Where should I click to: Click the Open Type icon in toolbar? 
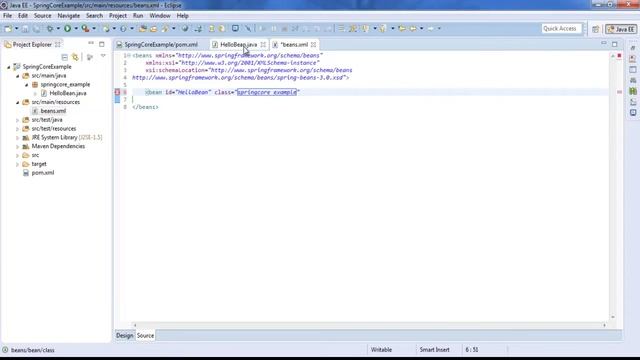click(x=143, y=29)
